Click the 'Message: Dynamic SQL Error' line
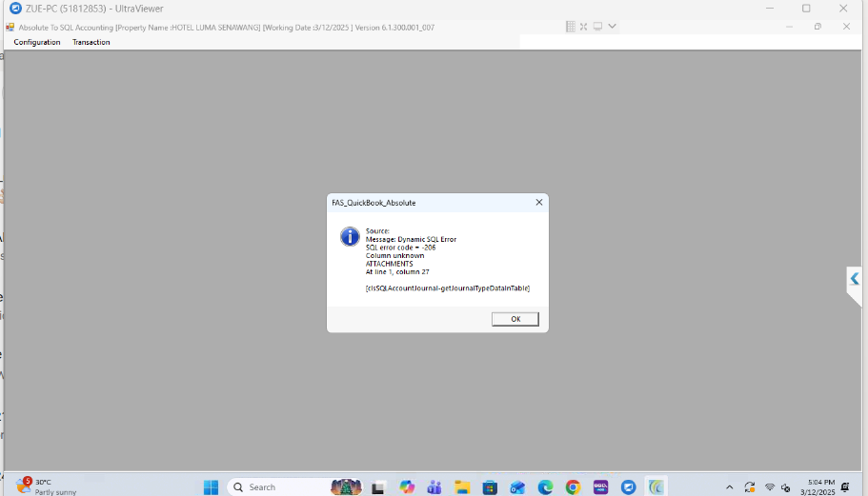This screenshot has width=868, height=496. click(411, 239)
